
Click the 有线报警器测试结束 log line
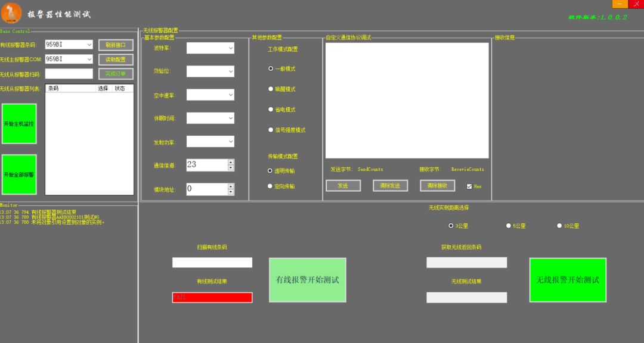pyautogui.click(x=38, y=212)
